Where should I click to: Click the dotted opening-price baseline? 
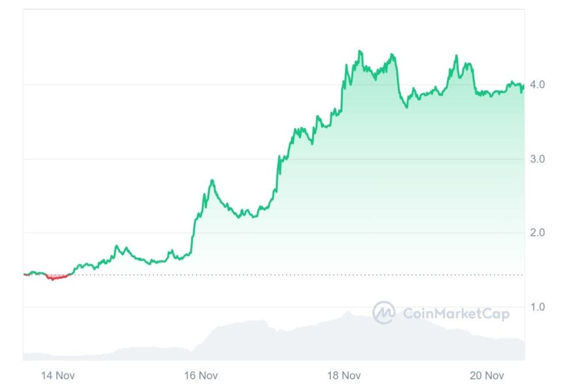point(287,275)
